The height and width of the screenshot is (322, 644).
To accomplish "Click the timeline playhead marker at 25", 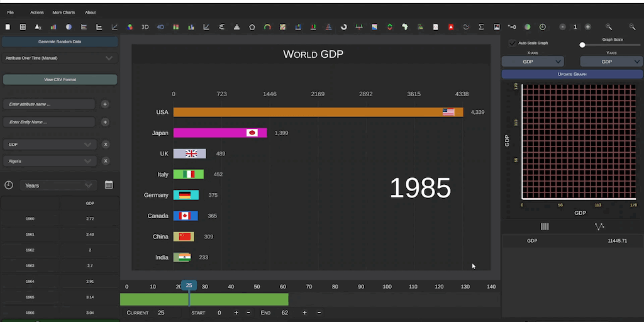I will click(x=189, y=286).
